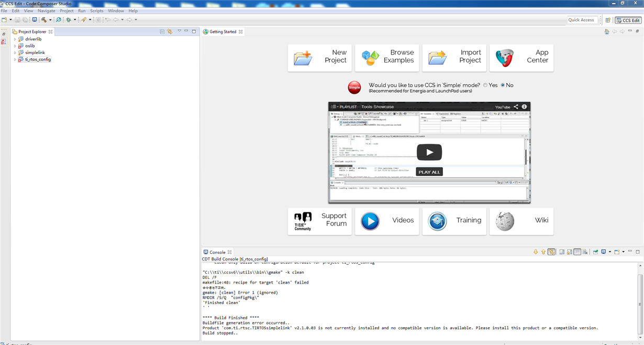Close the Getting Started tab
This screenshot has width=644, height=345.
(x=241, y=32)
